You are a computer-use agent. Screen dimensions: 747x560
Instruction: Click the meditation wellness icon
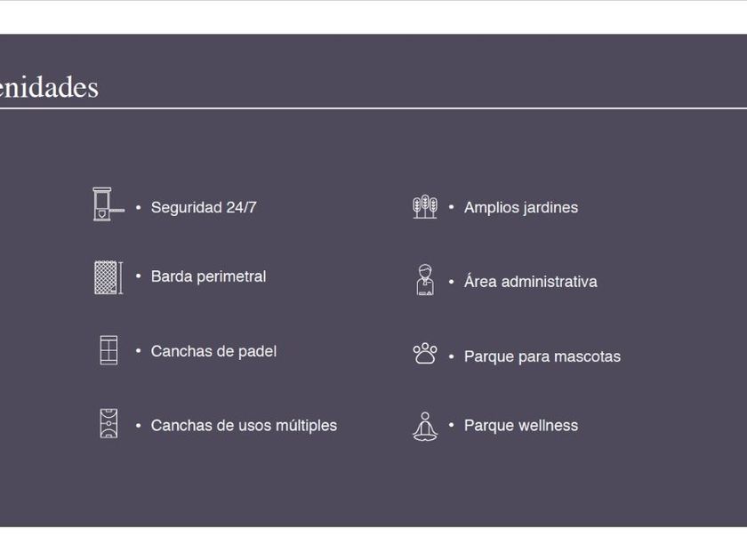[425, 427]
